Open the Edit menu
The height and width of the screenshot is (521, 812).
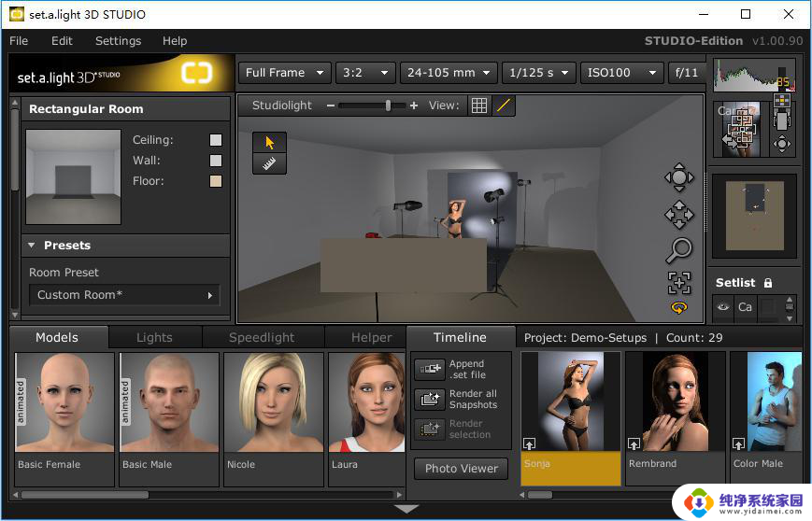click(x=62, y=41)
